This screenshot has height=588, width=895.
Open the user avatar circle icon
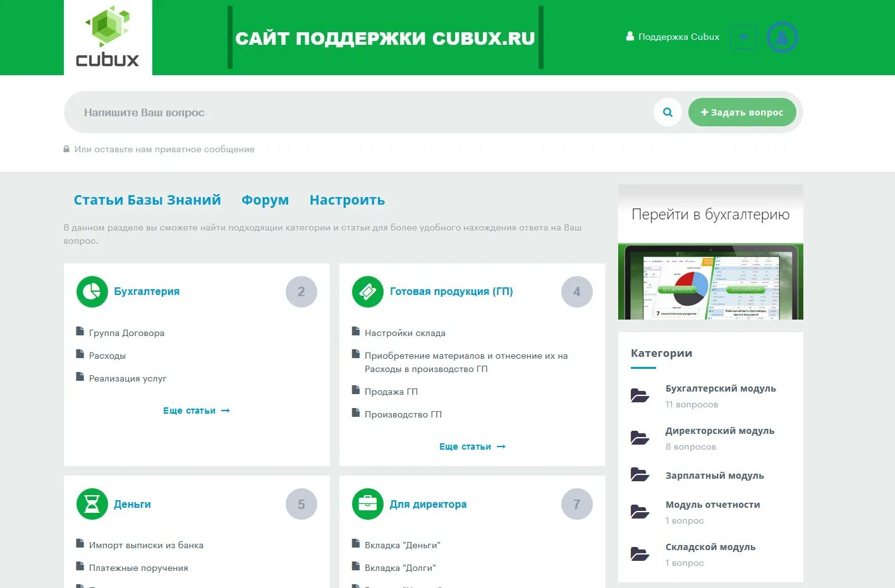point(782,37)
